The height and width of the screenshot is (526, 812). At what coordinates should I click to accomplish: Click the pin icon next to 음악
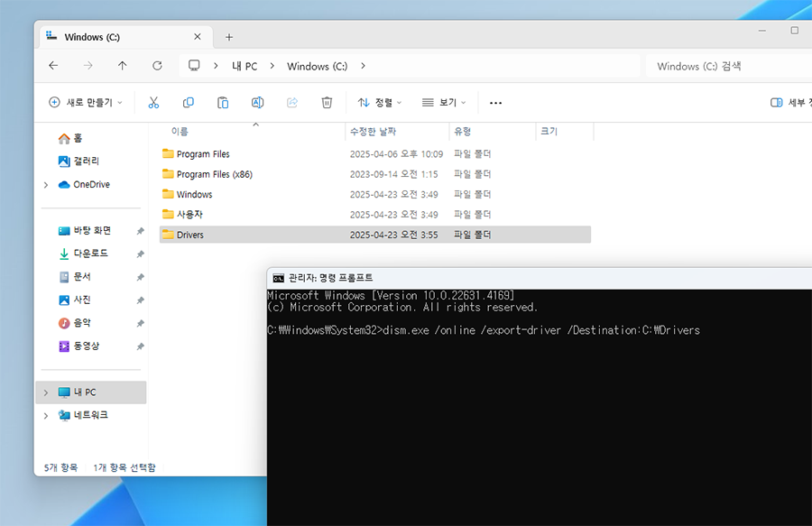point(140,323)
